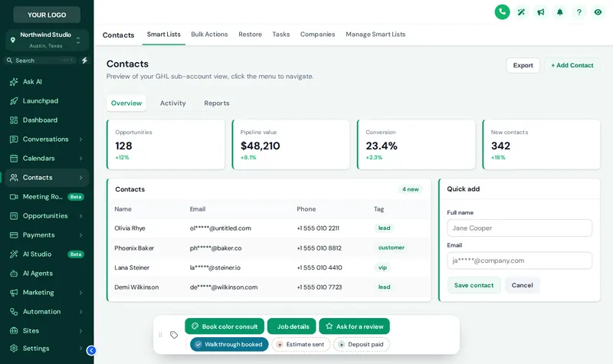Image resolution: width=613 pixels, height=364 pixels.
Task: Expand the Conversations chevron
Action: click(x=80, y=139)
